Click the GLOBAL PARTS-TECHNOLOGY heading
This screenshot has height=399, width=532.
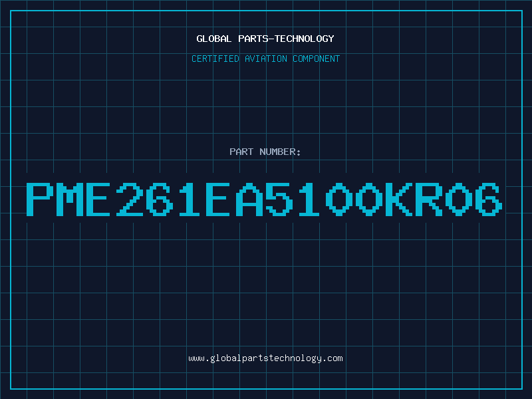265,39
